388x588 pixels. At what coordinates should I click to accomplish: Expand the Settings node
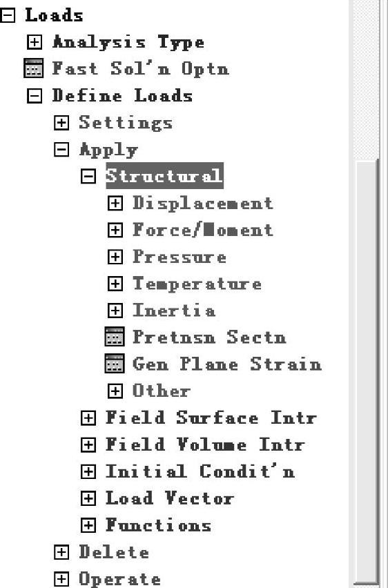pyautogui.click(x=61, y=123)
